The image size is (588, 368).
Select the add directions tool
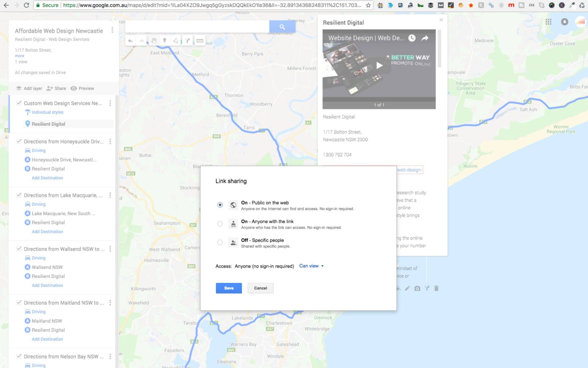pyautogui.click(x=187, y=41)
